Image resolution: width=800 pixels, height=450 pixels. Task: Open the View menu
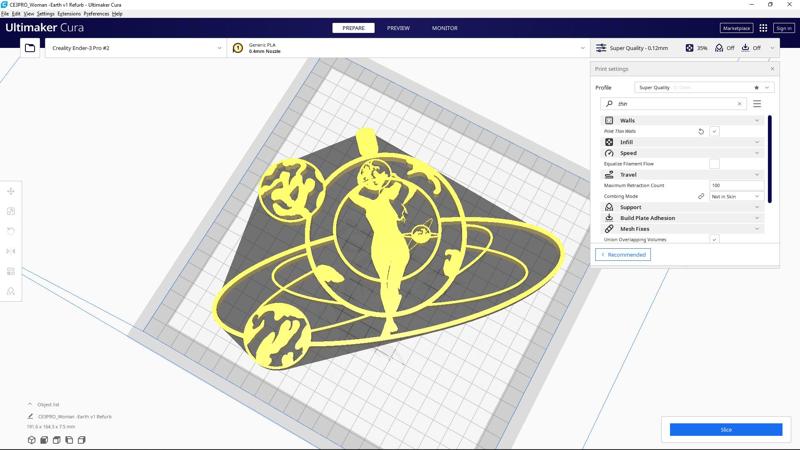coord(29,14)
